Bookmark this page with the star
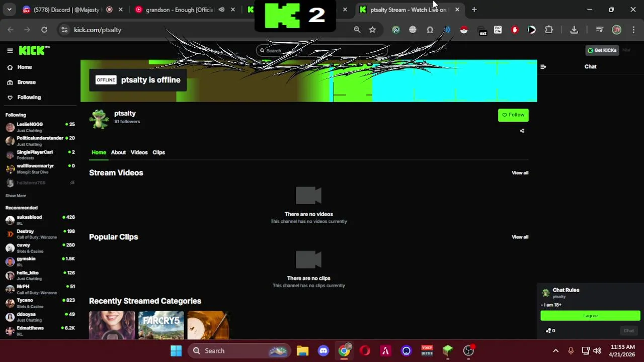 (372, 30)
